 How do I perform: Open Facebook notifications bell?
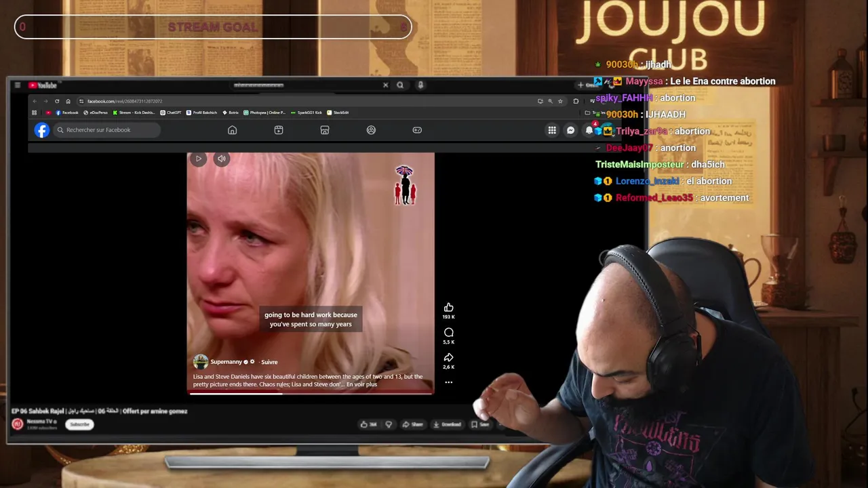pos(589,130)
